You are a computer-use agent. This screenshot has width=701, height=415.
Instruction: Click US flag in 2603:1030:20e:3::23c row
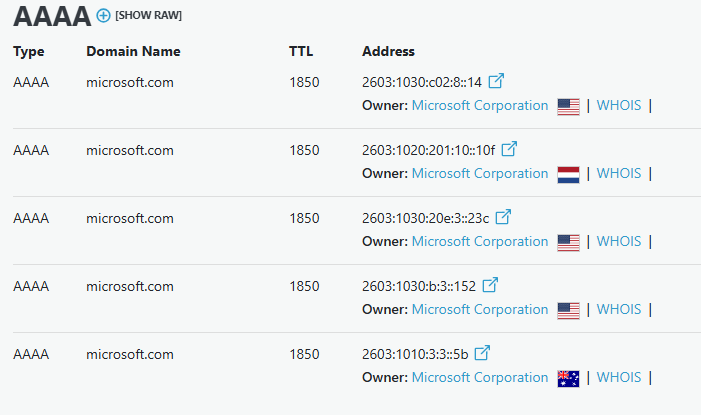click(x=568, y=242)
